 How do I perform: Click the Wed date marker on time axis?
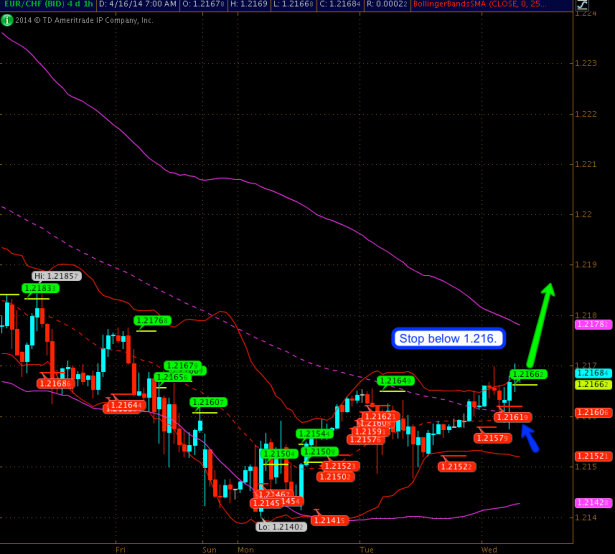pyautogui.click(x=489, y=549)
